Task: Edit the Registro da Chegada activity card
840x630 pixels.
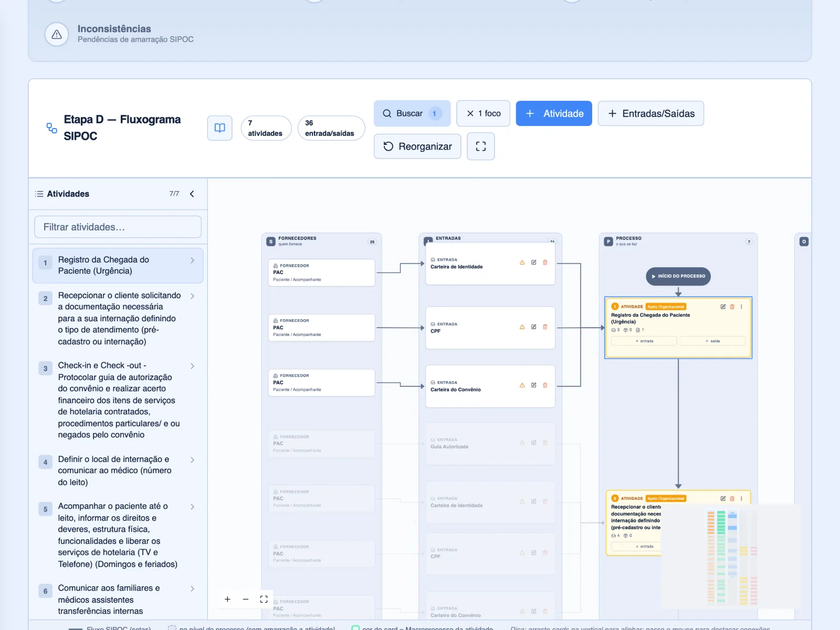Action: click(723, 307)
